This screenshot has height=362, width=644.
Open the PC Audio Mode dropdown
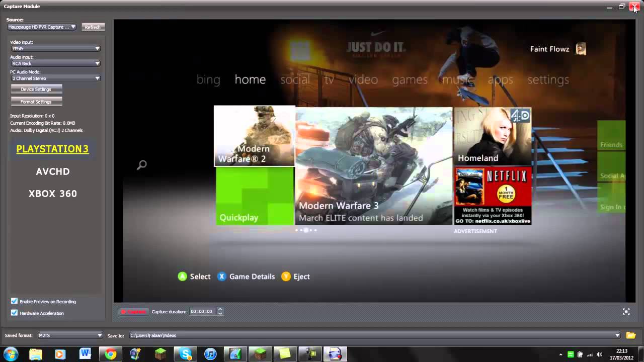tap(55, 78)
